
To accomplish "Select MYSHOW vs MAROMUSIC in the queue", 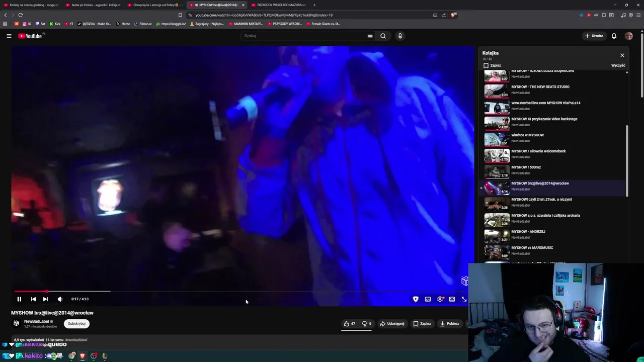I will coord(553,251).
